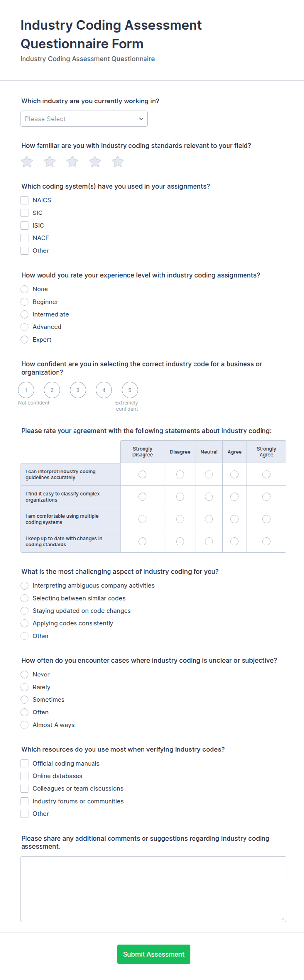Select confidence level 3 circle
The image size is (304, 980).
tap(78, 390)
